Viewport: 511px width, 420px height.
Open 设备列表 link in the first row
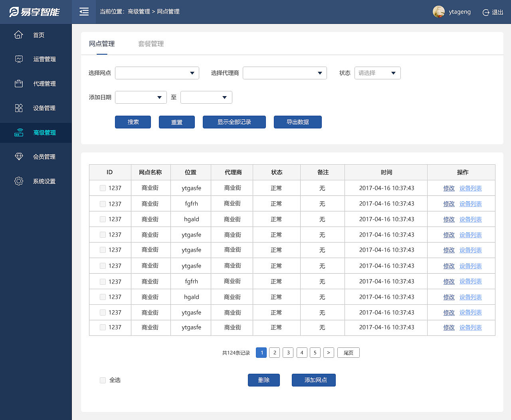pyautogui.click(x=471, y=188)
